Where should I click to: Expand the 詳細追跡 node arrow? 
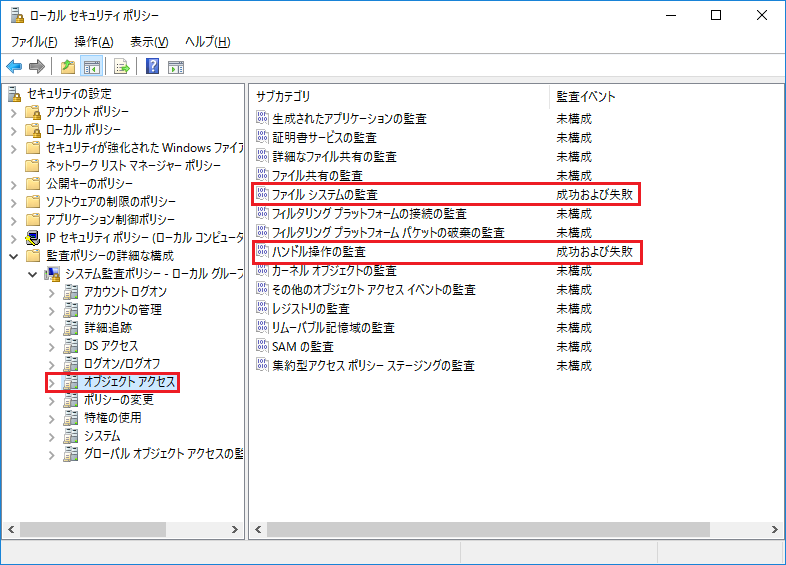51,329
